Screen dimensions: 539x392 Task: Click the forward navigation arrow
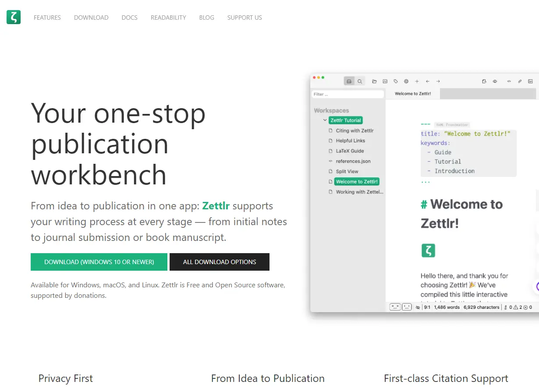pos(438,81)
